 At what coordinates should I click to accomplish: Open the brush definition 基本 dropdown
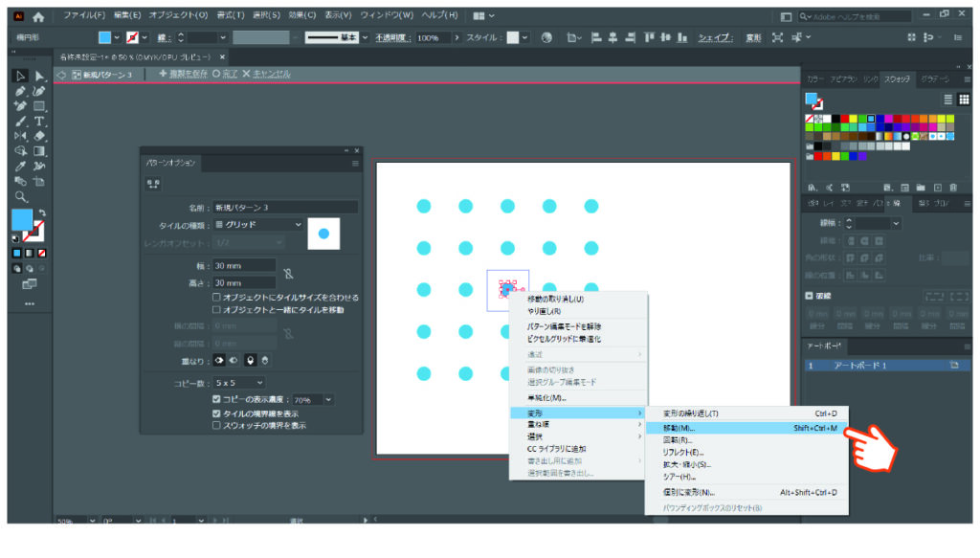(365, 37)
